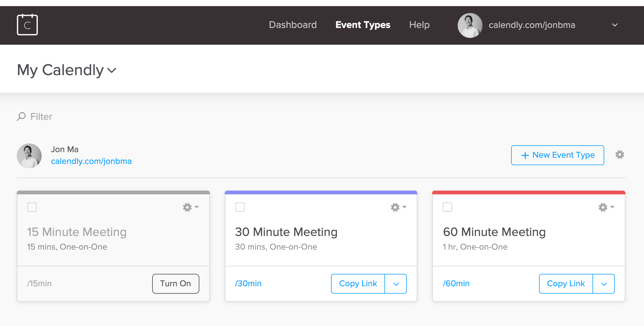Click calendly.com/jonbma in the top bar
Image resolution: width=644 pixels, height=326 pixels.
(x=532, y=25)
